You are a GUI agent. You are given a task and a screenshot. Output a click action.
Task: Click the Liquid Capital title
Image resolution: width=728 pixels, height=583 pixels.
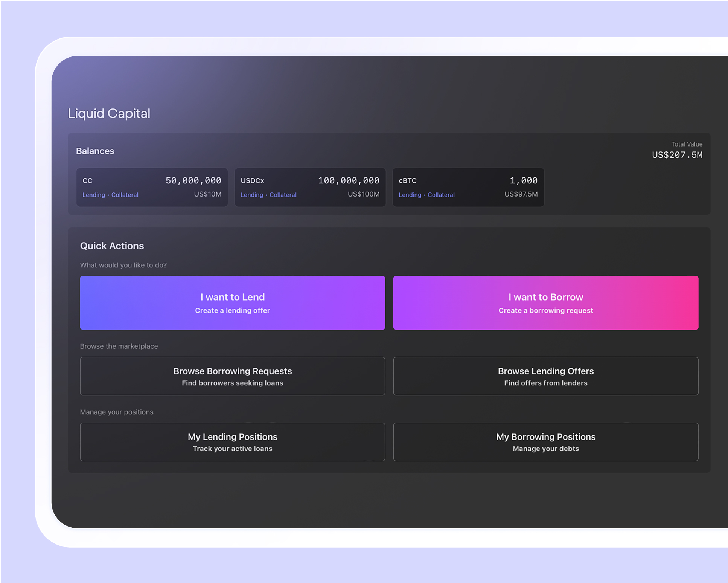click(x=109, y=113)
